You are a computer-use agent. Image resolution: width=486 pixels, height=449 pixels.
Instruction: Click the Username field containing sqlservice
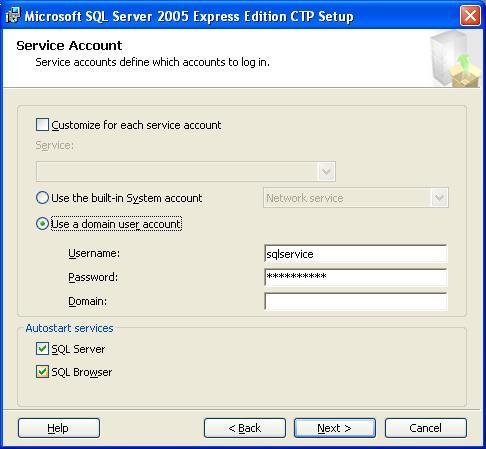tap(355, 254)
